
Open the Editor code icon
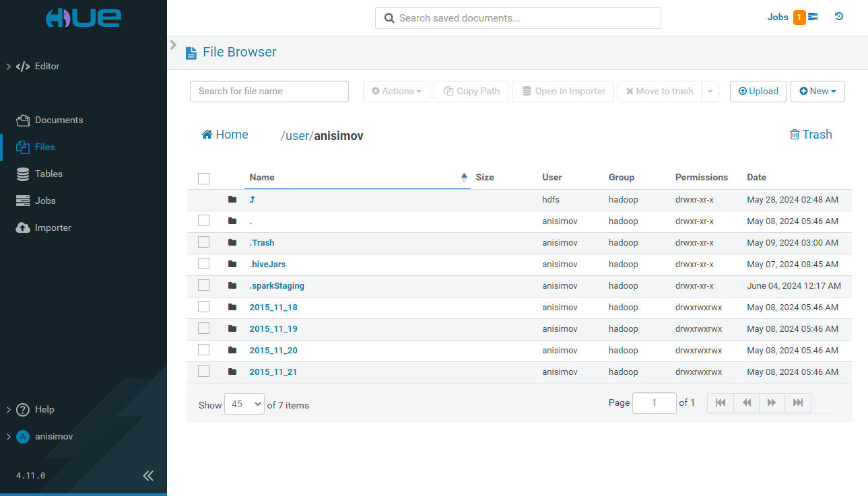(23, 66)
